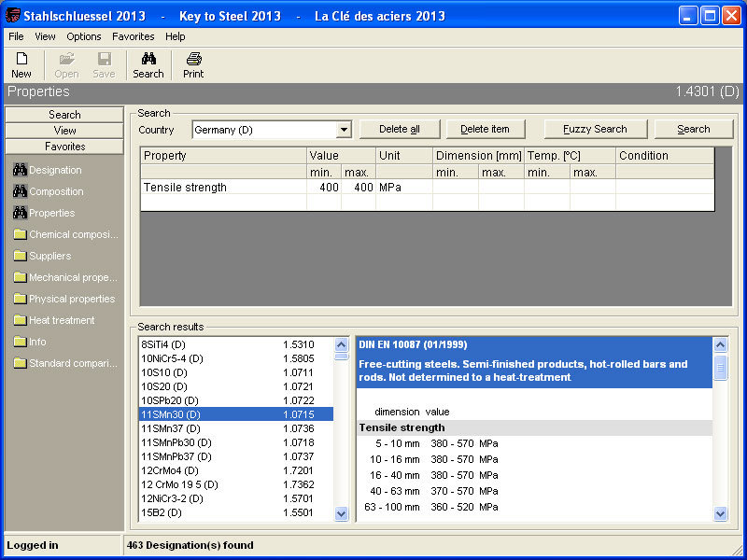Viewport: 747px width, 560px height.
Task: Click the Property column header
Action: coord(224,156)
